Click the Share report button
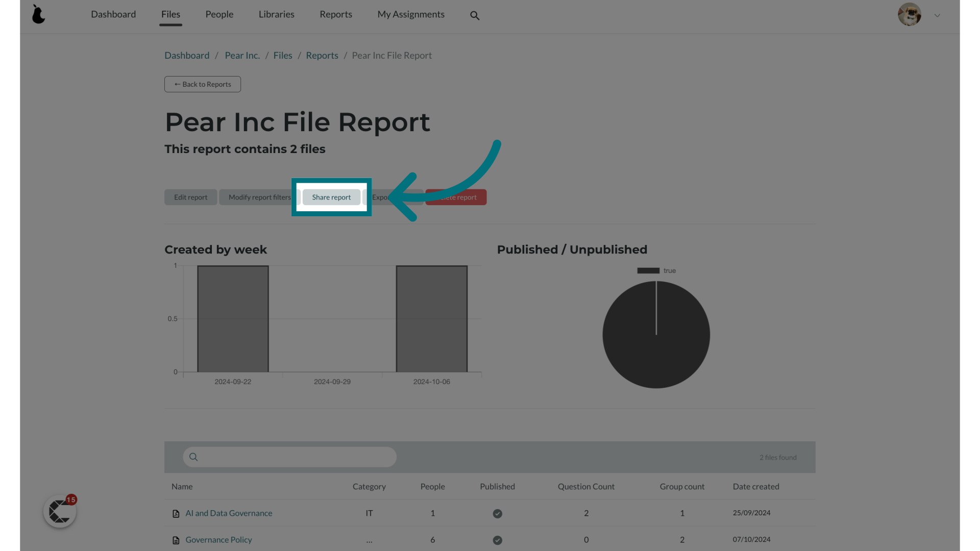 coord(331,197)
